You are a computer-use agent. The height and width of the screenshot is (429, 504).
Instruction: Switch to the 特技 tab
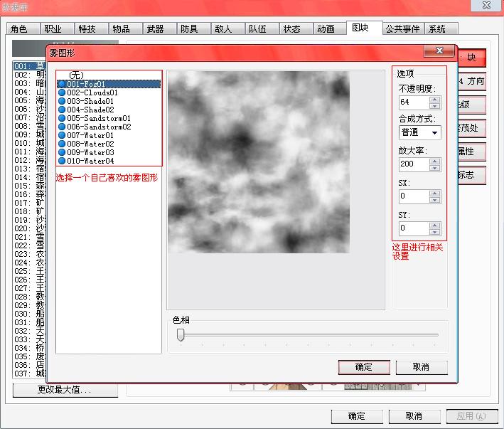(91, 29)
